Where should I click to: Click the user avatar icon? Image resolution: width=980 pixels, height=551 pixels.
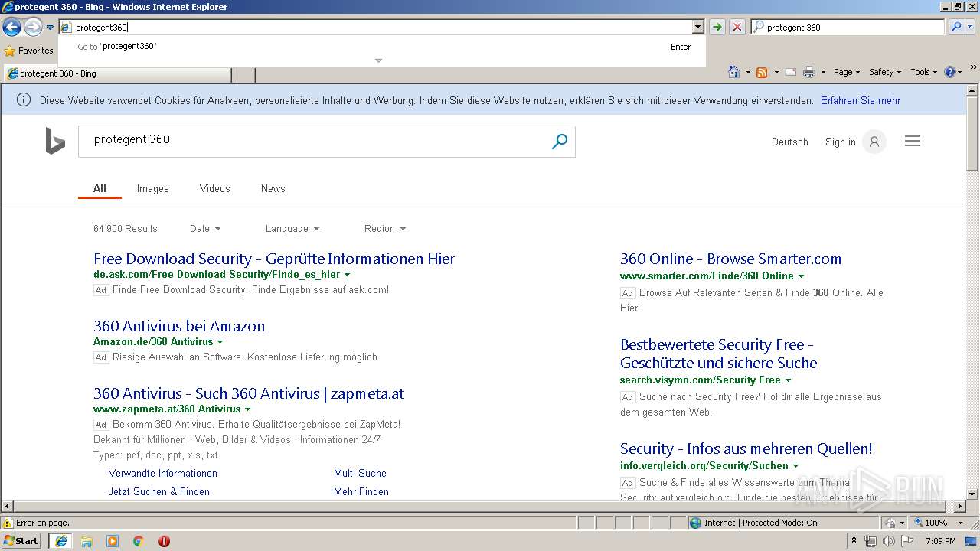pos(874,142)
